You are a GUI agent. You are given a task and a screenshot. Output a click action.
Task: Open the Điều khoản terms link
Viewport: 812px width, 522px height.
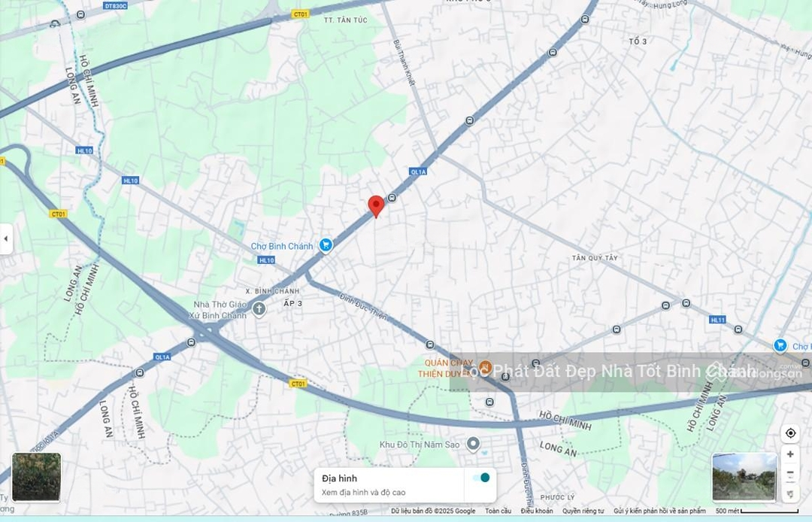click(536, 511)
